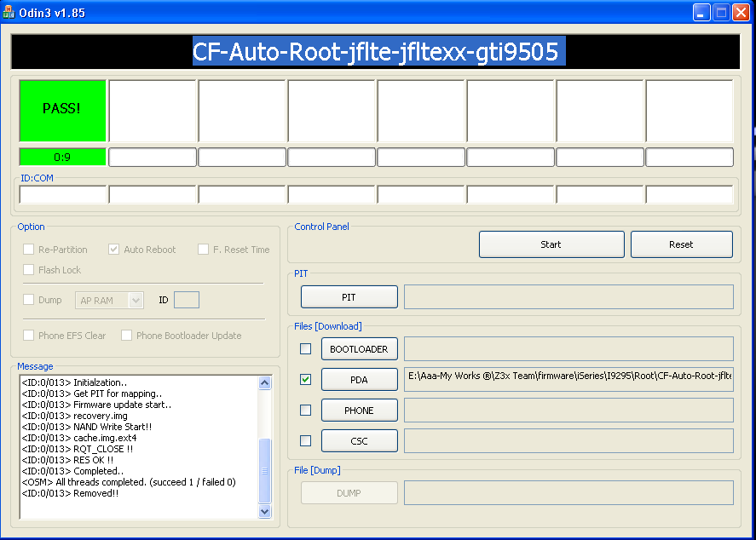Open the PDA file chooser
The width and height of the screenshot is (756, 540).
tap(359, 379)
